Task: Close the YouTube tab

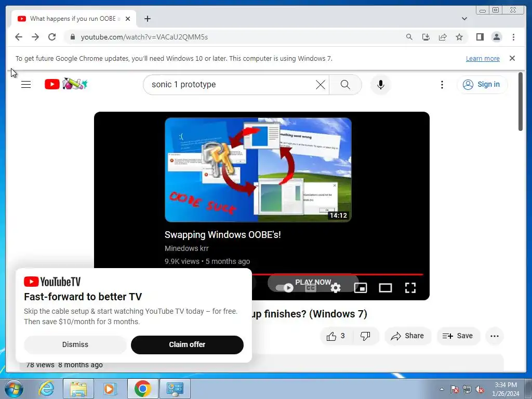Action: tap(128, 19)
